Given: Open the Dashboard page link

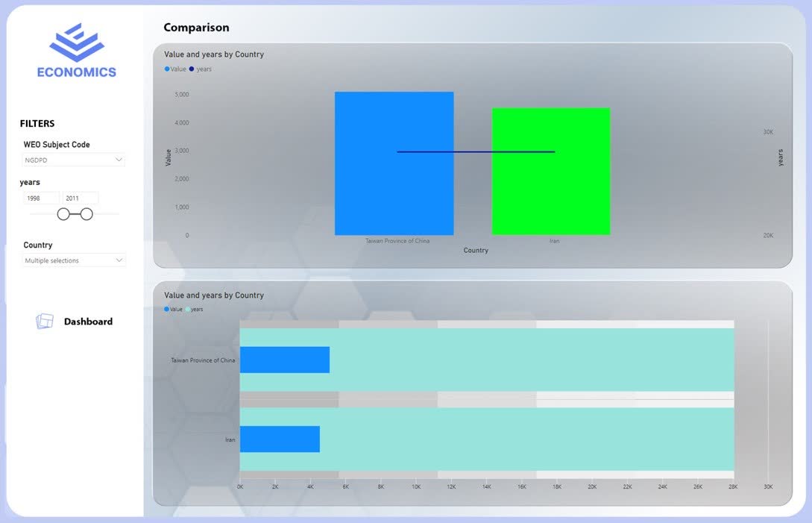Looking at the screenshot, I should click(88, 322).
